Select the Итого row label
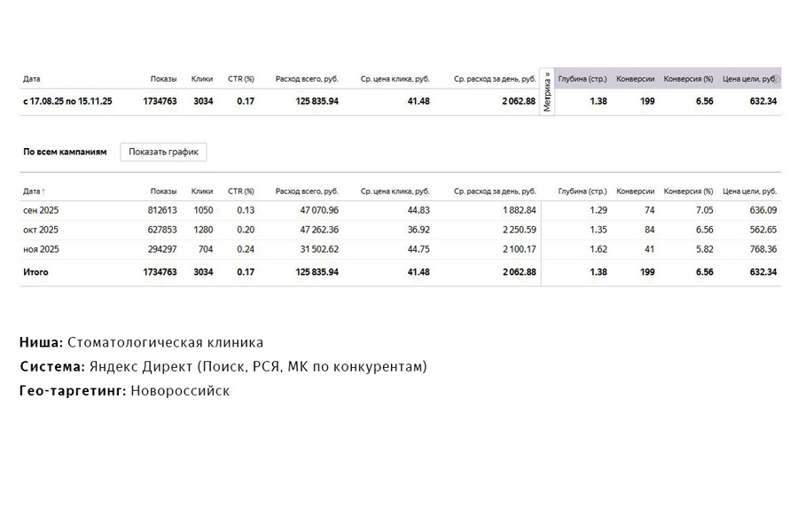The width and height of the screenshot is (798, 532). [35, 272]
